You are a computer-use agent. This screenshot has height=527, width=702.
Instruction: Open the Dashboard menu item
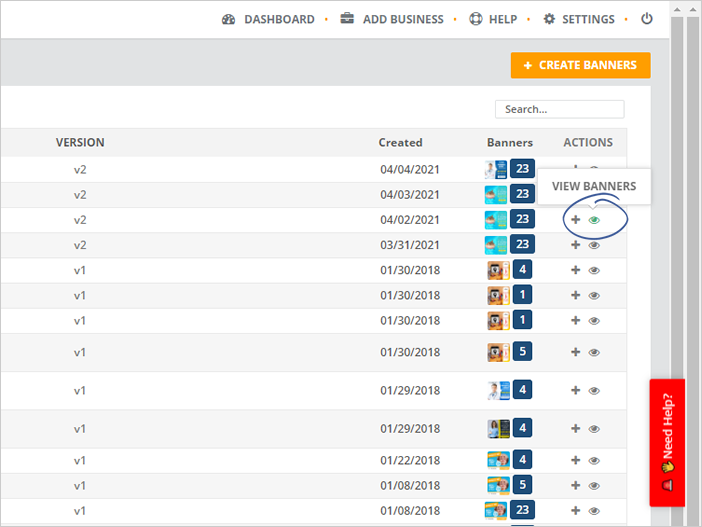[x=268, y=19]
